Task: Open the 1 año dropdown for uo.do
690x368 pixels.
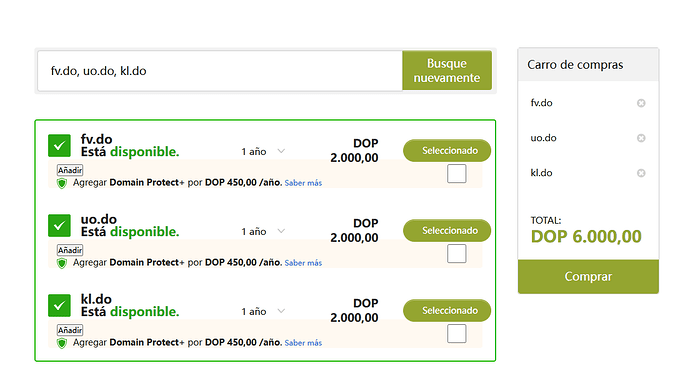Action: (x=263, y=232)
